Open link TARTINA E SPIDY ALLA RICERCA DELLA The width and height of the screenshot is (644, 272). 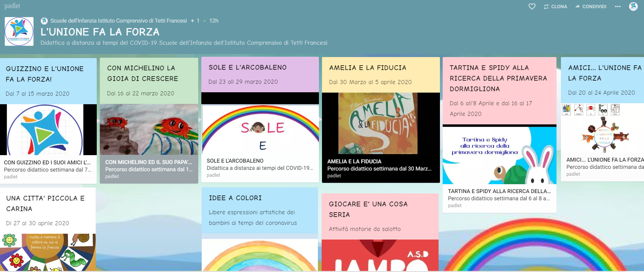pyautogui.click(x=499, y=191)
